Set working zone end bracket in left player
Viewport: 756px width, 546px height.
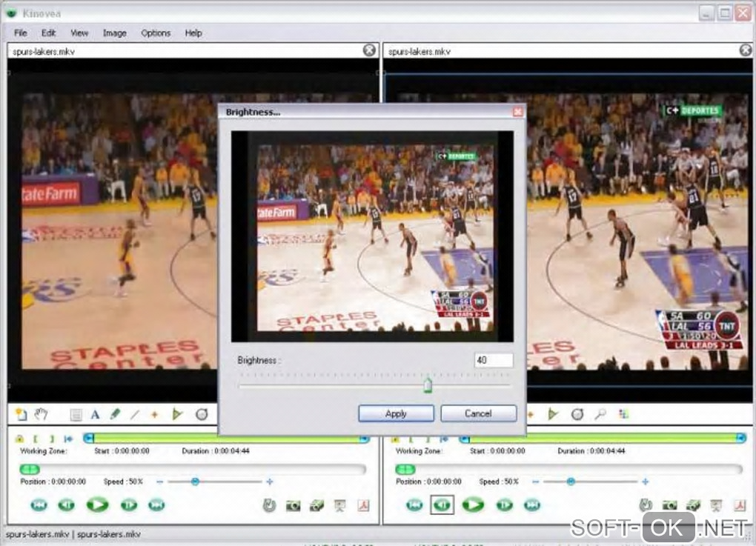tap(52, 439)
